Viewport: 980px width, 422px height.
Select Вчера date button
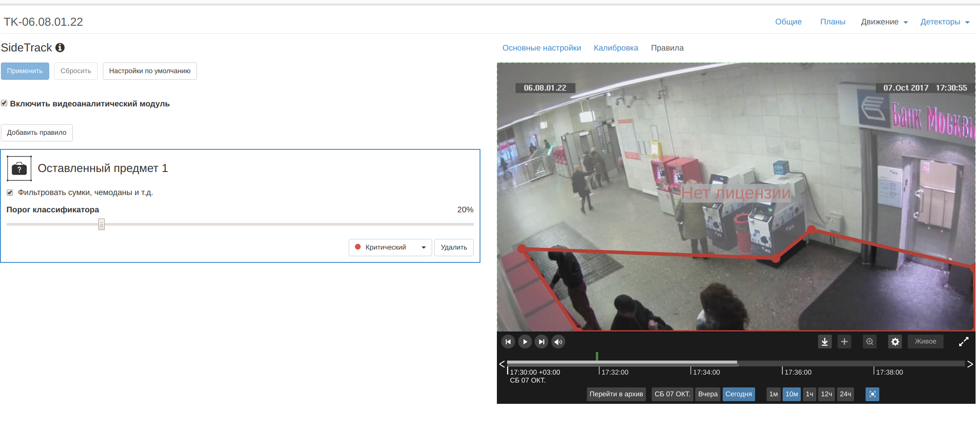708,394
